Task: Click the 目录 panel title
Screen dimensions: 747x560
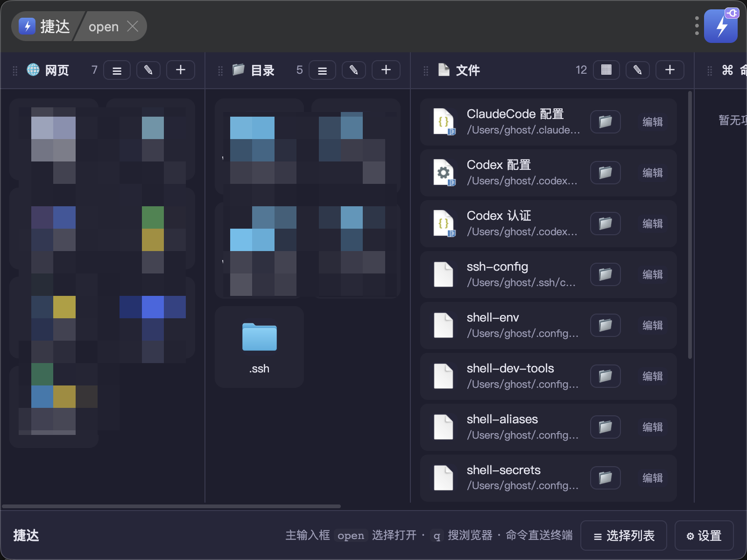Action: point(263,70)
